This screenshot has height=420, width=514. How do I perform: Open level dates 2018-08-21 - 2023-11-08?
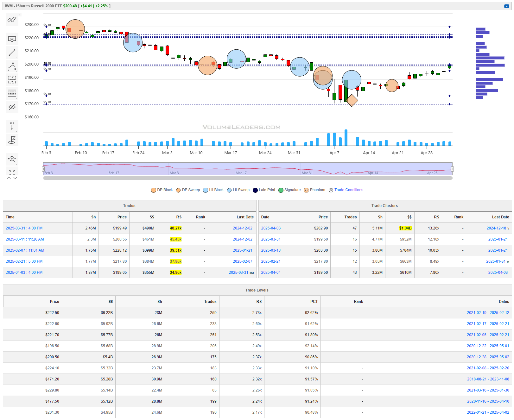coord(488,379)
